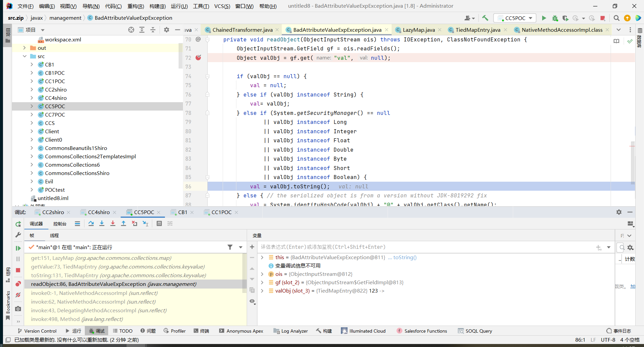Click UTF-8 encoding in status bar
The height and width of the screenshot is (347, 644).
pos(608,340)
